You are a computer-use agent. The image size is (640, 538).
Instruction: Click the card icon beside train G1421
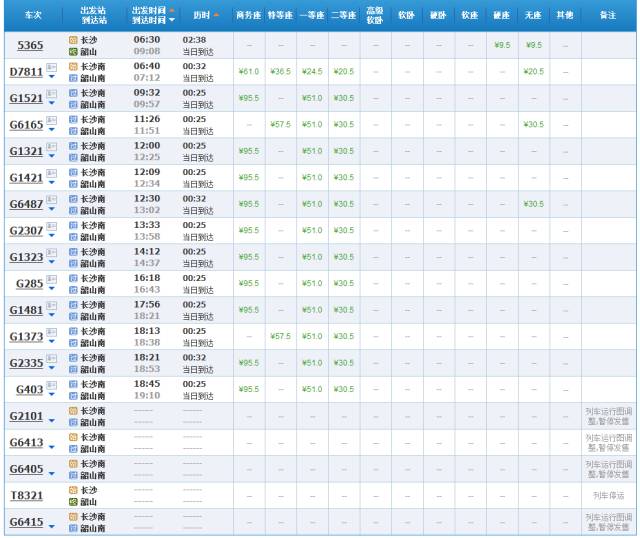click(51, 173)
